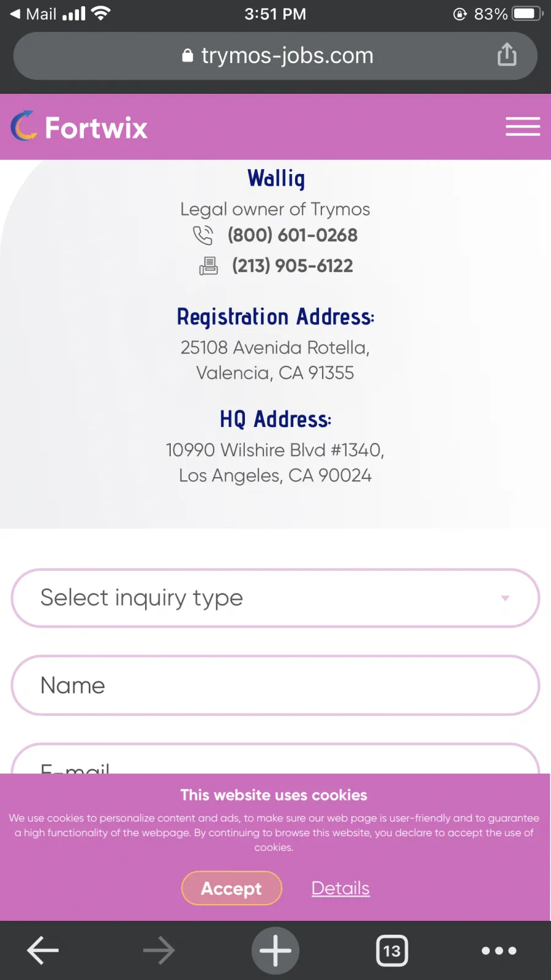Tap the browser forward arrow
This screenshot has height=980, width=551.
pos(159,951)
